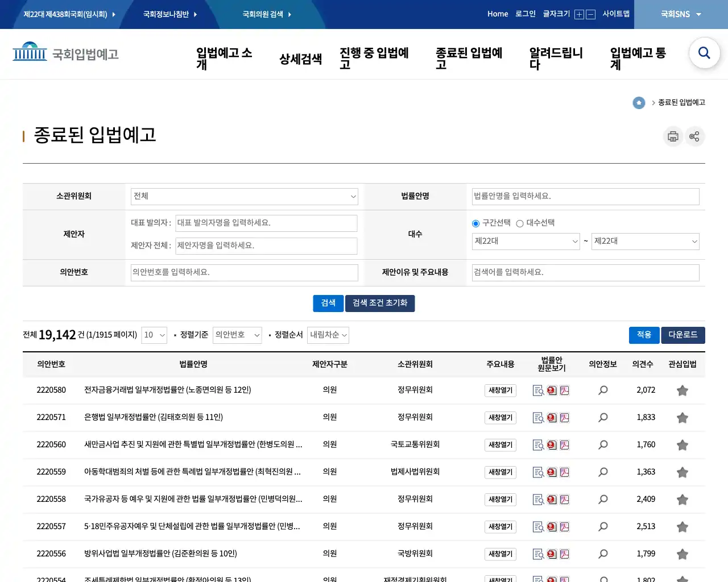View bill text viewer for bill 2220580
Screen dimensions: 728x582
(538, 390)
